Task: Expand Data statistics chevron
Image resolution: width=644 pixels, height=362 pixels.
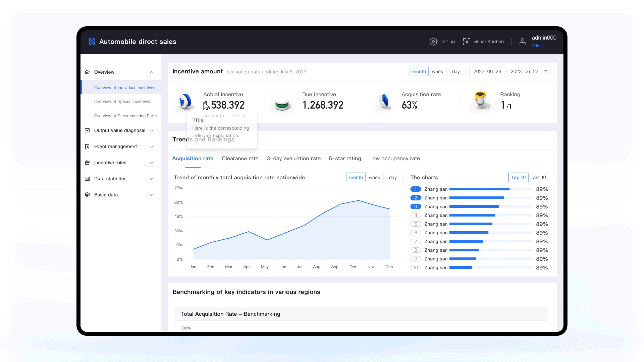Action: pos(152,179)
